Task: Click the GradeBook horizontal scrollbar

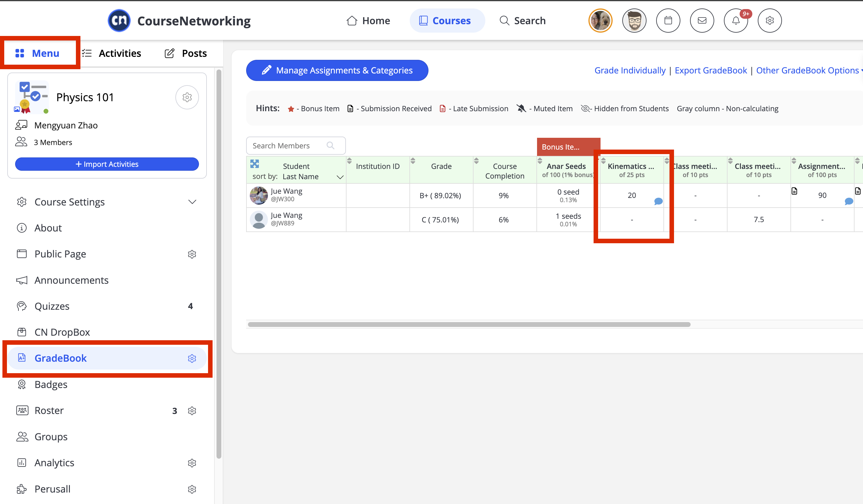Action: (469, 324)
